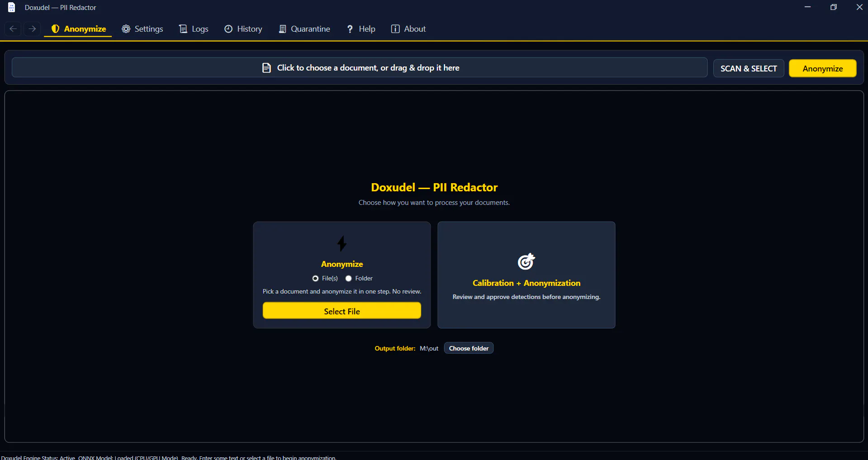Minimize the Doxudel window
This screenshot has height=460, width=868.
[807, 7]
